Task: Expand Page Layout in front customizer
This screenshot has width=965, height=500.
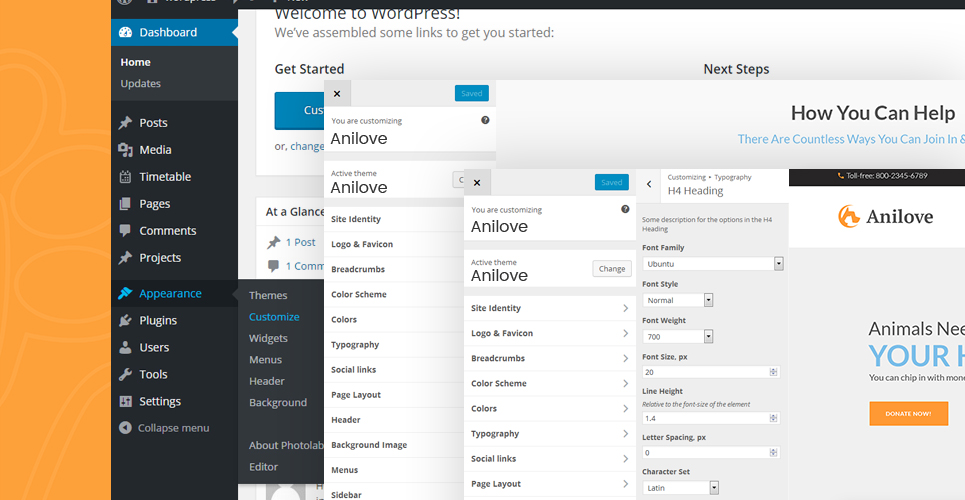Action: pyautogui.click(x=550, y=484)
